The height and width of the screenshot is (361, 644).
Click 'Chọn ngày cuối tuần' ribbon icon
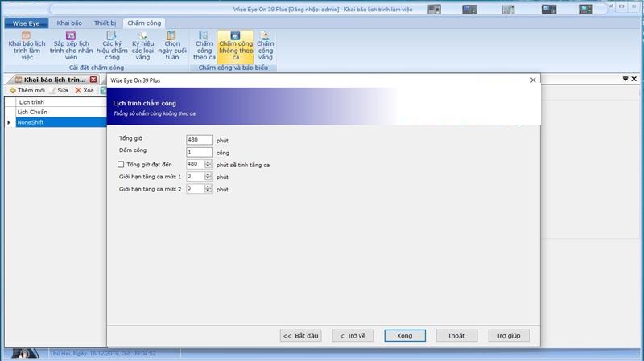(x=171, y=46)
